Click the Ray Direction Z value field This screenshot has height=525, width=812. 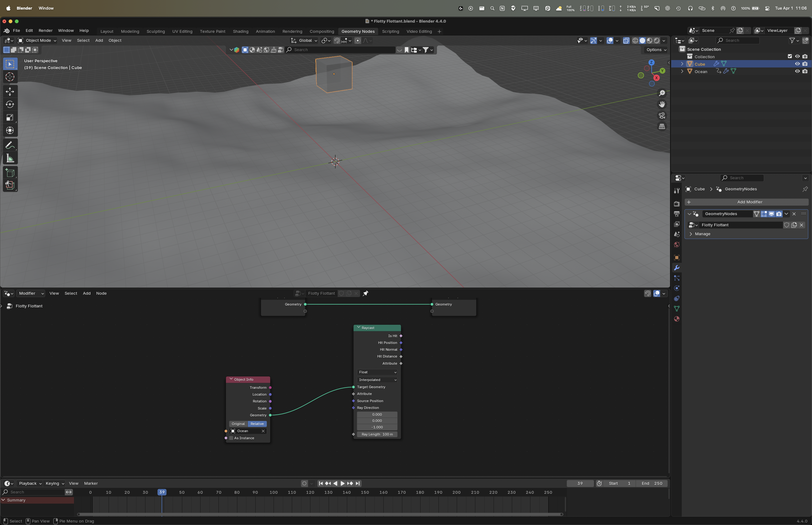(x=377, y=427)
